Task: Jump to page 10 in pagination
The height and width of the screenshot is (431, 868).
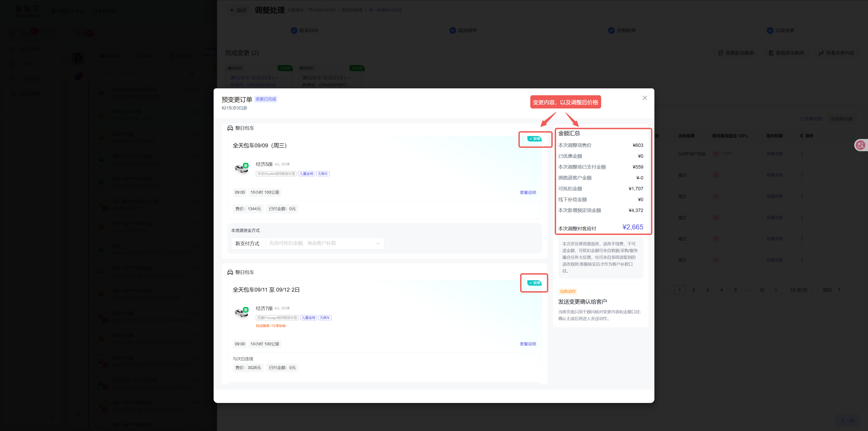Action: click(762, 290)
